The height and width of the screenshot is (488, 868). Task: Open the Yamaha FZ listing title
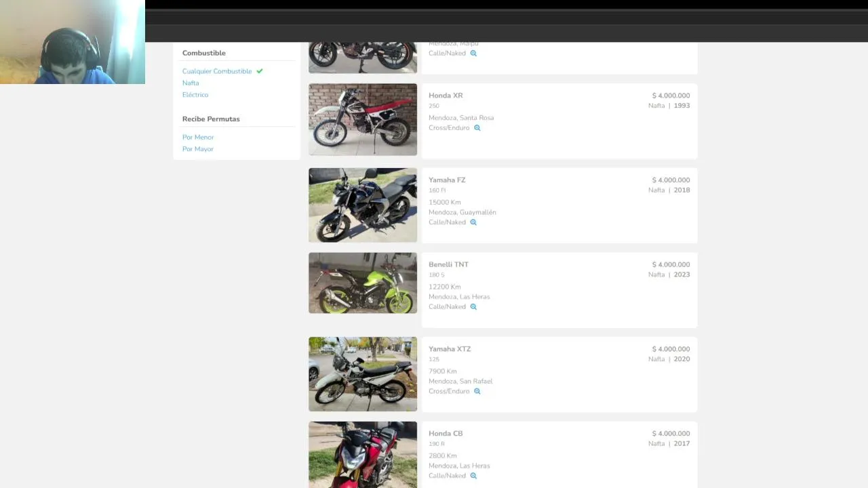tap(447, 180)
